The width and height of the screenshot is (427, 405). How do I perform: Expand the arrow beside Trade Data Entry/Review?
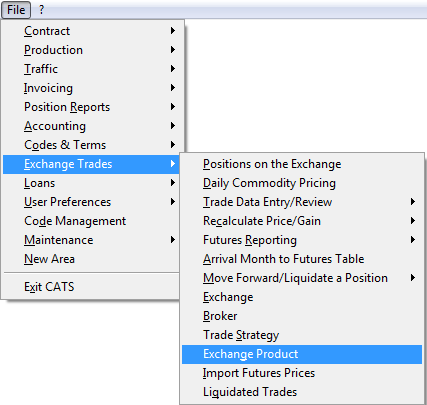[x=413, y=202]
